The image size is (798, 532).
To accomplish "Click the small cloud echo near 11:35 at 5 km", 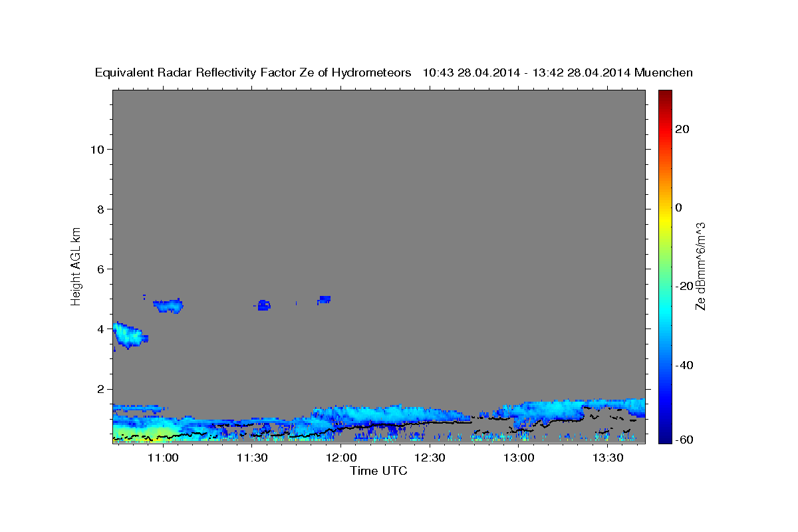I will coord(263,305).
